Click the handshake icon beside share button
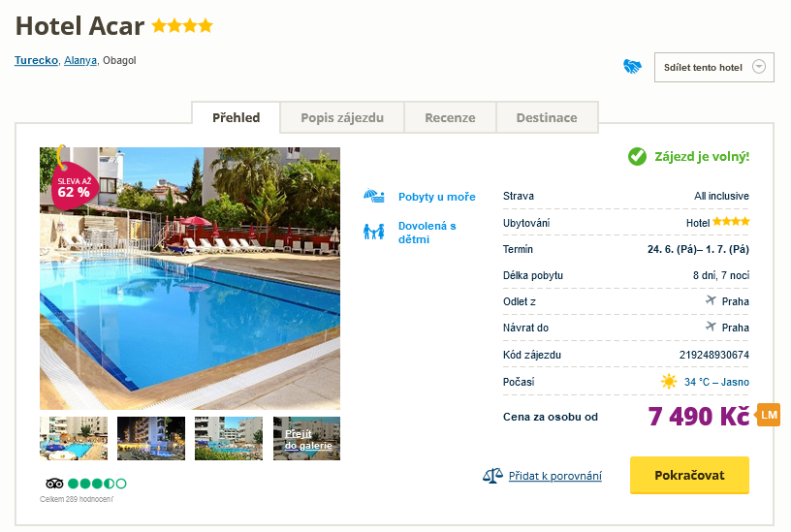Viewport: 791px width, 532px height. tap(632, 66)
